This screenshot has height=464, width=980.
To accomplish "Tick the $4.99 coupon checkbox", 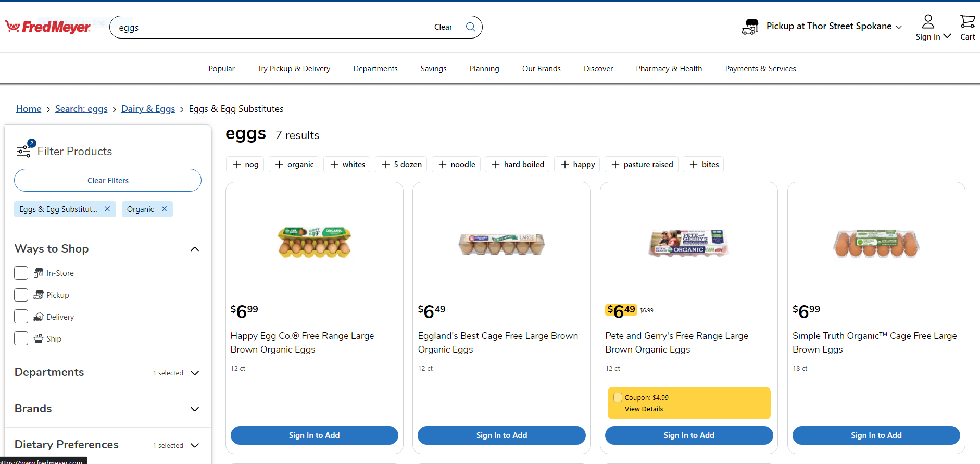I will click(x=618, y=397).
